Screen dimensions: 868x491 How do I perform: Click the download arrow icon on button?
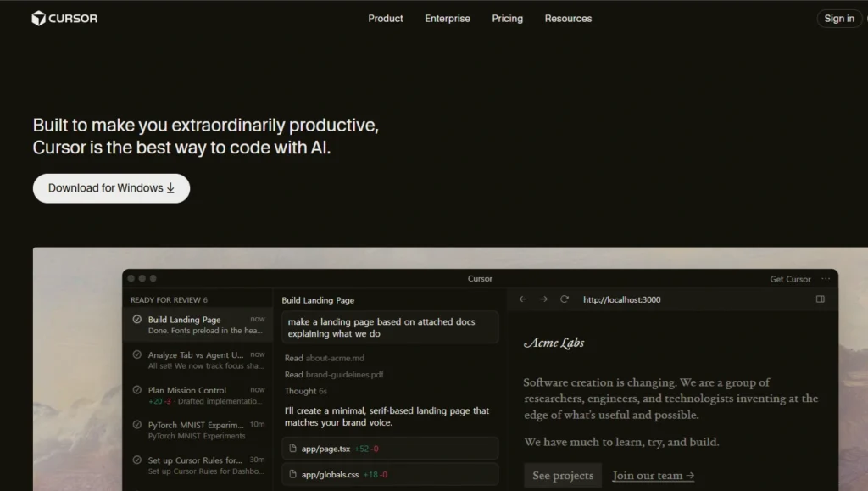point(170,188)
